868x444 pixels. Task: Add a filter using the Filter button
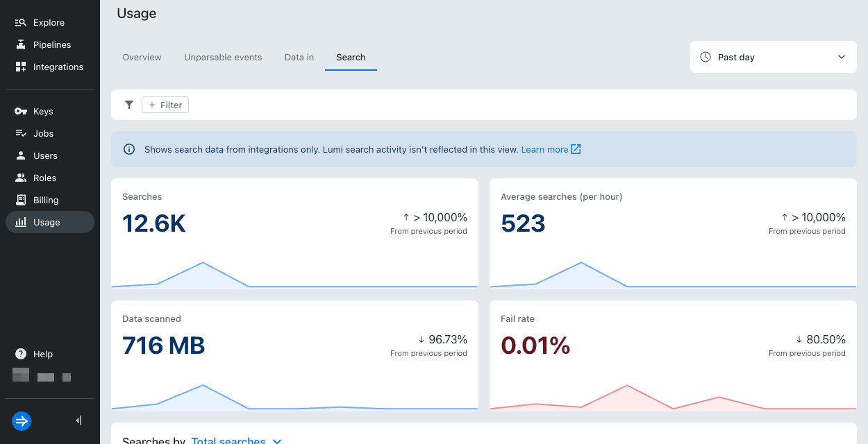165,105
